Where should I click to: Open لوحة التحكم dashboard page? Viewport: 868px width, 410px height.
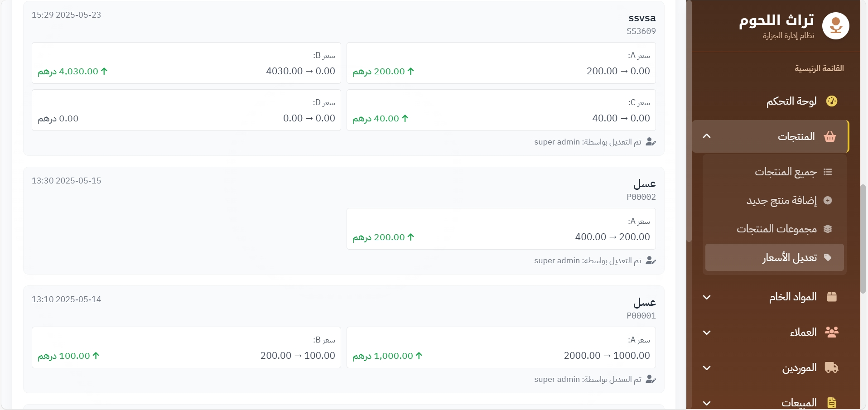[x=791, y=101]
